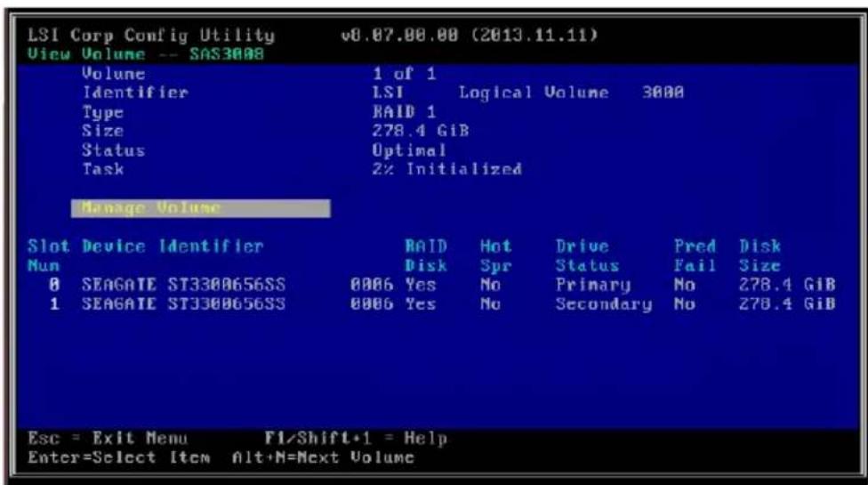Click the Task label
Viewport: 868px width, 485px height.
(x=103, y=169)
